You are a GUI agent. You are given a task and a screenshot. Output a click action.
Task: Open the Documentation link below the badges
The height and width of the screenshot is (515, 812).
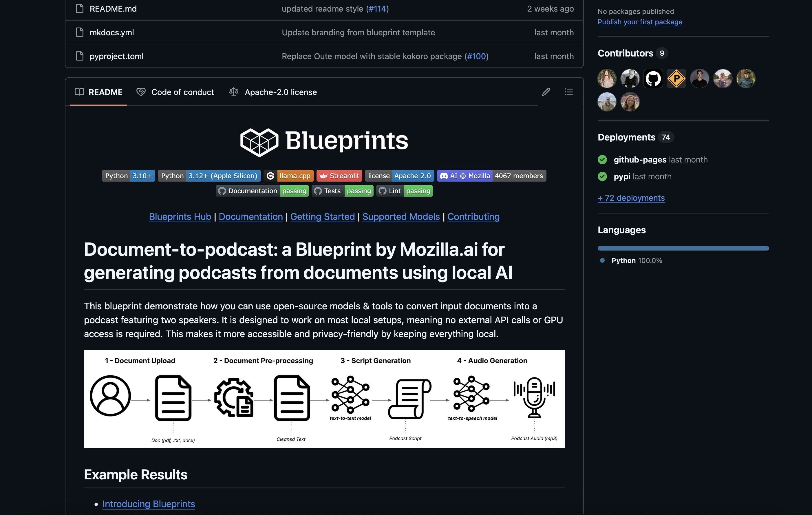(250, 217)
